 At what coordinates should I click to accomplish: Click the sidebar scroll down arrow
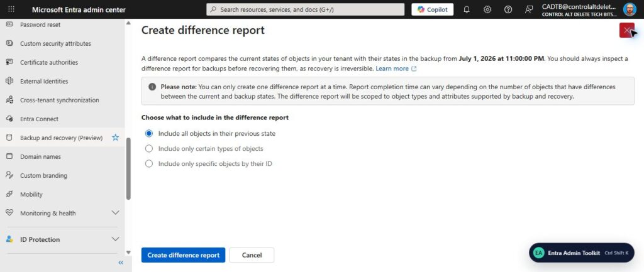pos(128,253)
